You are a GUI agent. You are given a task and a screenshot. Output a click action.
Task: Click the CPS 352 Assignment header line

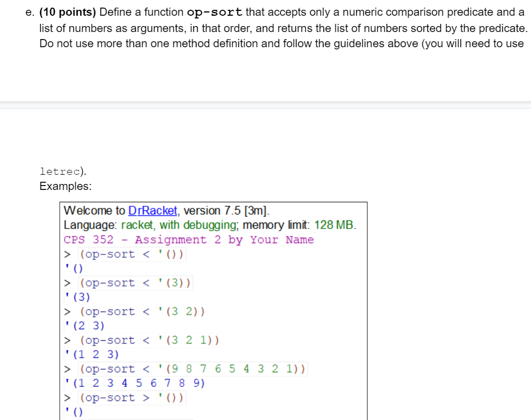(188, 239)
